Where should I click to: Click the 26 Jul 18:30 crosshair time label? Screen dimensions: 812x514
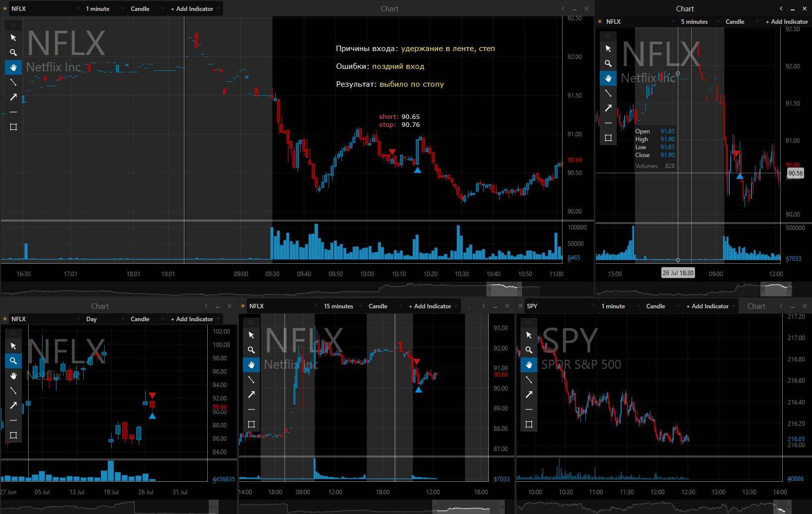point(678,273)
